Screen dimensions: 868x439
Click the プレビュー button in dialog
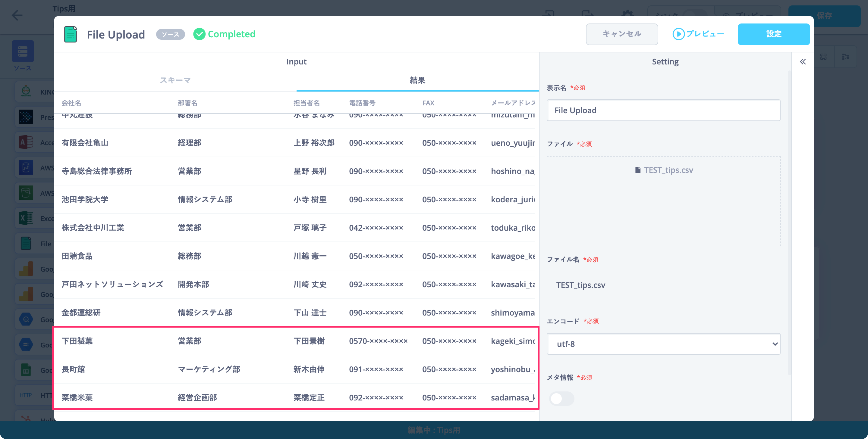pyautogui.click(x=698, y=34)
